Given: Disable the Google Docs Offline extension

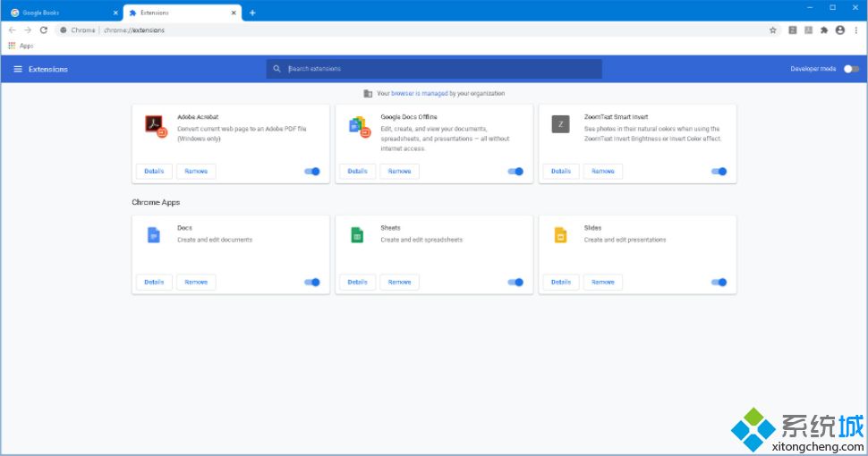Looking at the screenshot, I should click(x=515, y=172).
